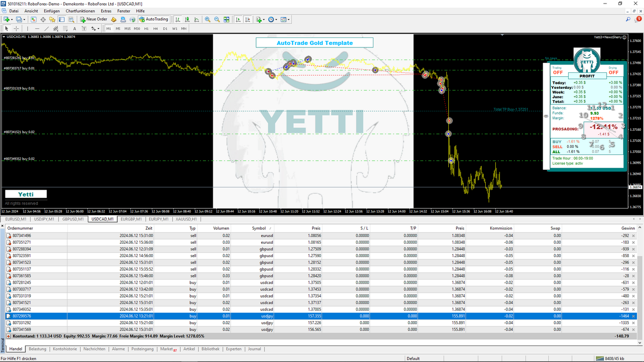This screenshot has width=644, height=362.
Task: Select the crosshair cursor tool
Action: pos(16,28)
